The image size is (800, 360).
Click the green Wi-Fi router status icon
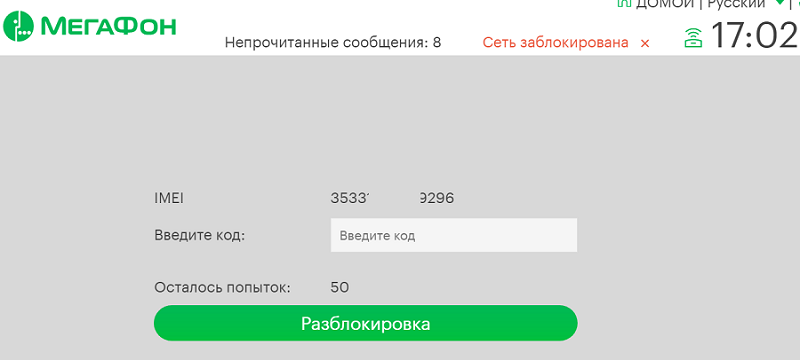click(x=693, y=37)
